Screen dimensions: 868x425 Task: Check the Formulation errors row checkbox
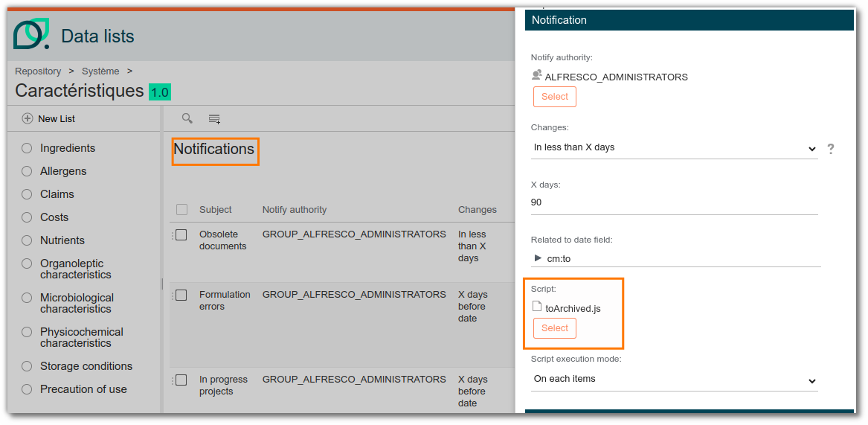(181, 295)
